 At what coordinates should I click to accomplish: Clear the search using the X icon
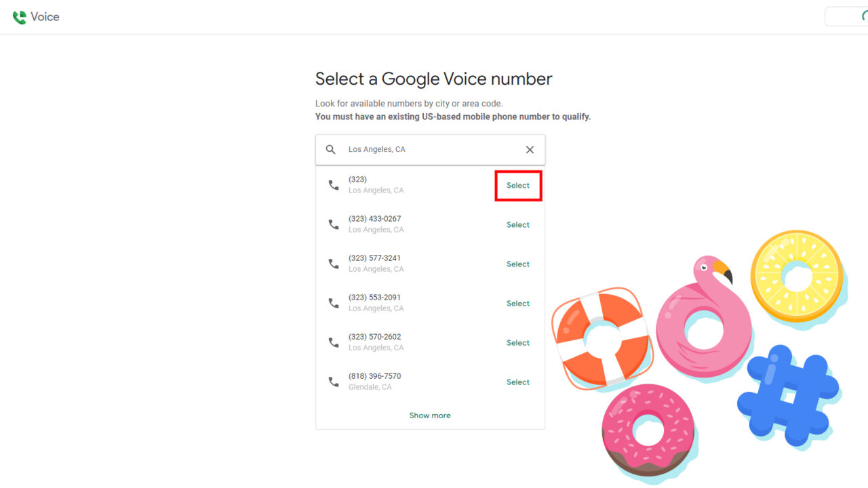(530, 149)
